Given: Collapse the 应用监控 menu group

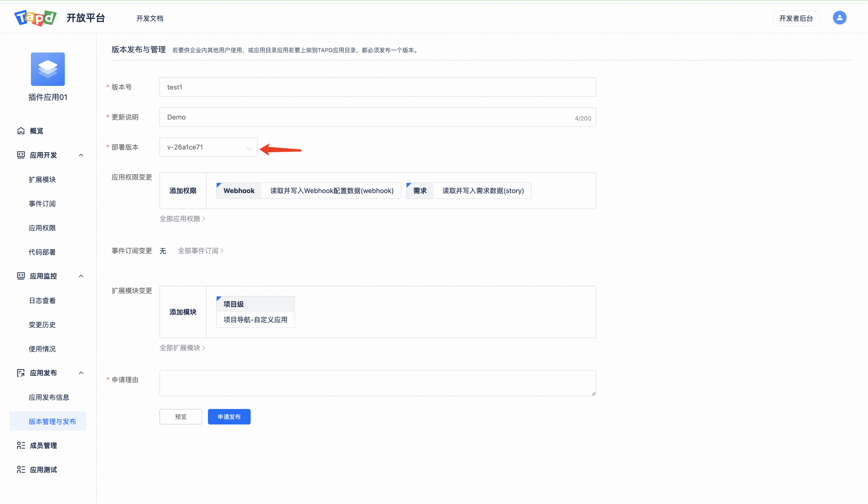Looking at the screenshot, I should pos(81,276).
